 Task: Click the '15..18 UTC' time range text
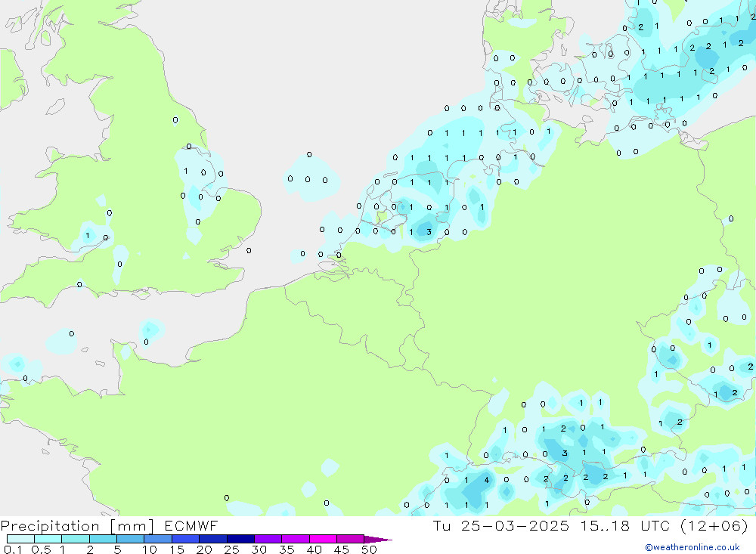(x=625, y=525)
